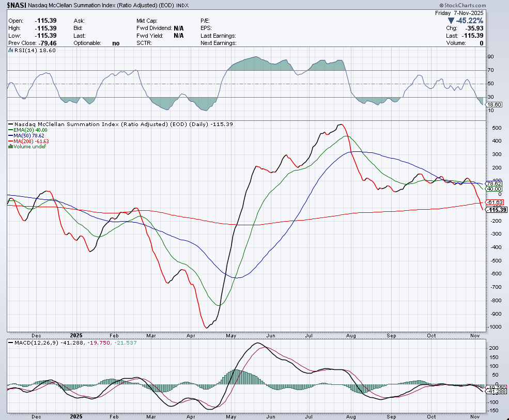
Task: Click the -41.288 MACD tag on axis
Action: [x=497, y=392]
